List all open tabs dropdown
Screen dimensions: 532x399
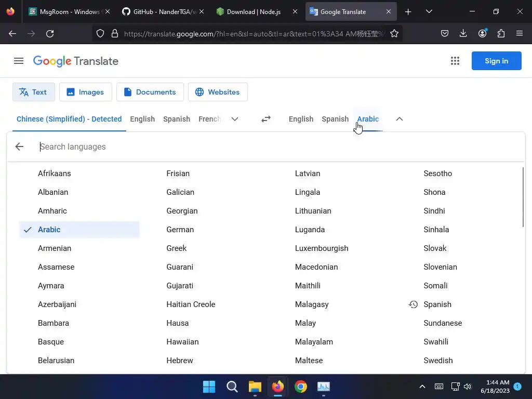[429, 11]
